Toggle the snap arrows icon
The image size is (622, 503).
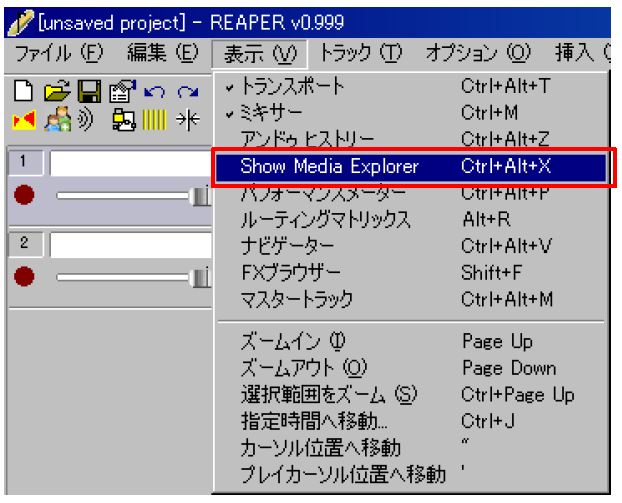tap(188, 119)
